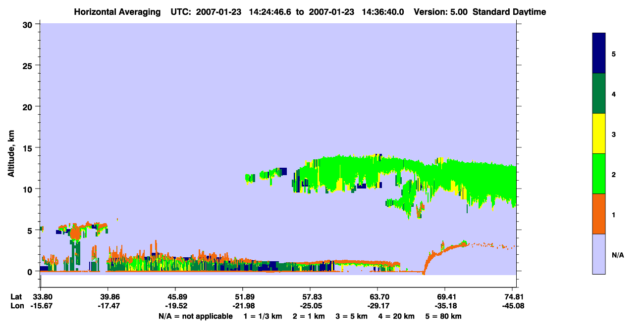Image resolution: width=644 pixels, height=330 pixels.
Task: Select the yellow legend swatch labeled 3
Action: pyautogui.click(x=599, y=134)
